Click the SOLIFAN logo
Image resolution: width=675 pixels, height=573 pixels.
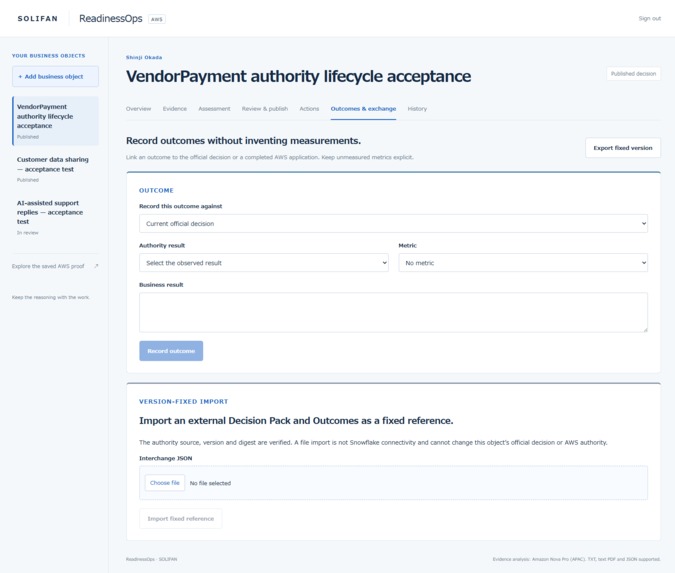click(x=37, y=19)
